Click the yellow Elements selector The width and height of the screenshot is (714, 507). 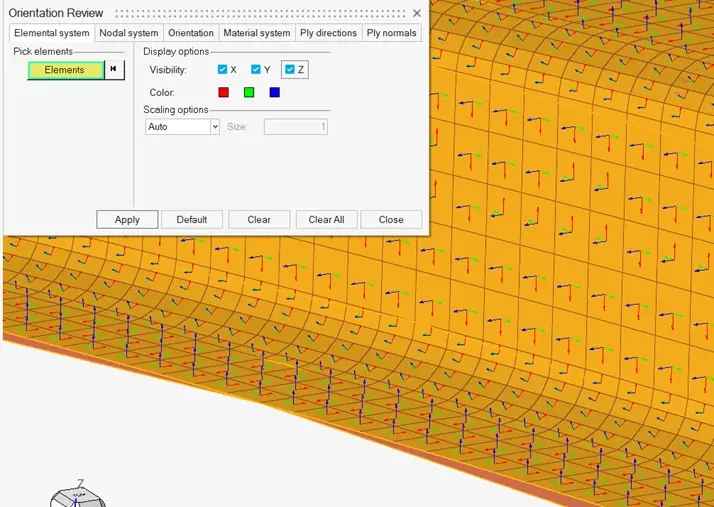65,70
